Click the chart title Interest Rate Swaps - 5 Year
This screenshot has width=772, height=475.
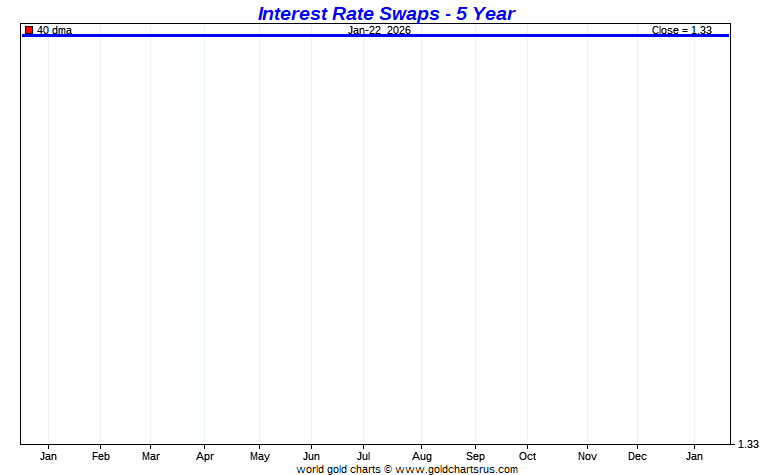pyautogui.click(x=386, y=13)
